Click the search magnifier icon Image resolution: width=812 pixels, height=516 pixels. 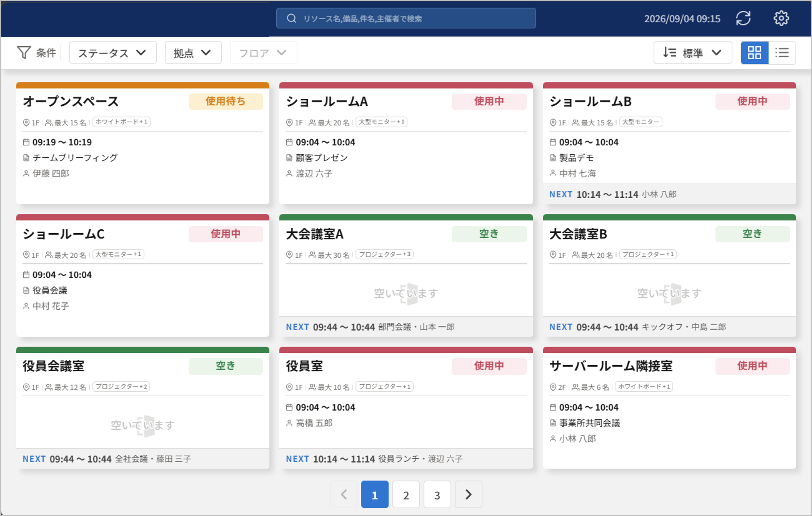291,19
